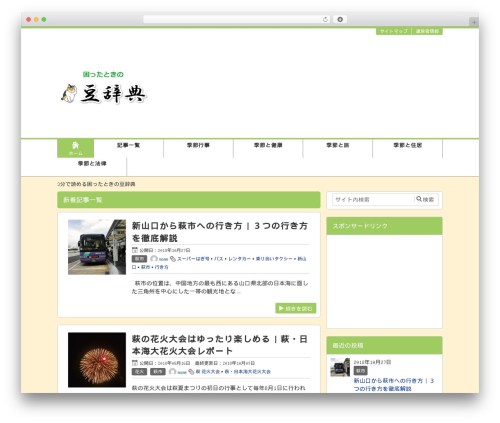Screen dimensions: 500x423
Task: Click the 萩市 badge on the fireworks article
Action: click(x=158, y=371)
